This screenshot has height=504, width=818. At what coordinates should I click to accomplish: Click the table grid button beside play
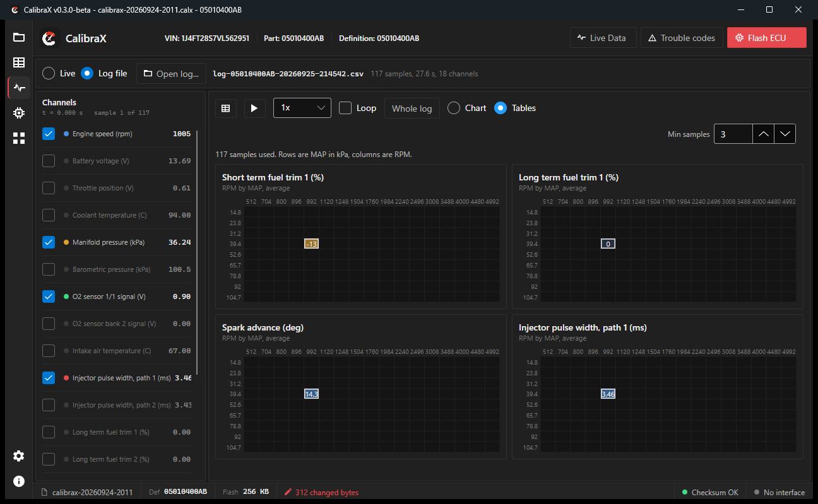pos(225,108)
